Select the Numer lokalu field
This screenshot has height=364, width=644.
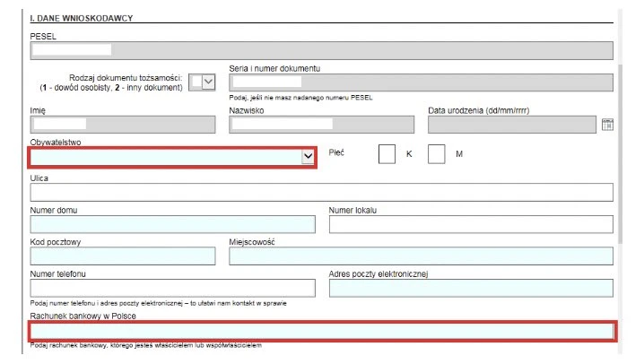(470, 224)
